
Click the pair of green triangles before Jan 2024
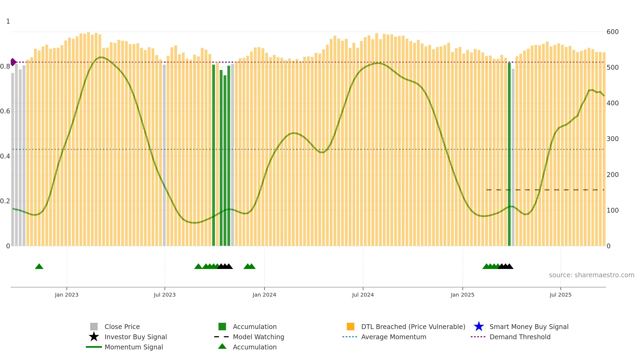tap(250, 266)
